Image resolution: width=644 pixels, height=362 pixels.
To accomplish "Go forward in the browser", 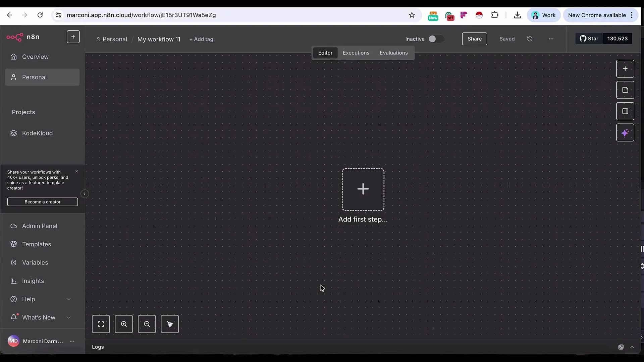I will 24,15.
